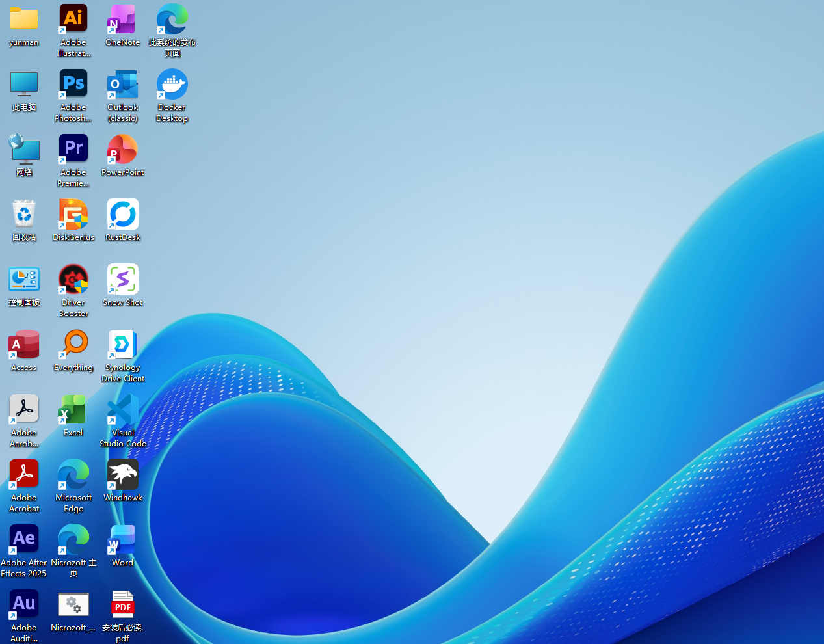This screenshot has width=824, height=644.
Task: Click the Docker Desktop whale icon
Action: click(x=172, y=85)
